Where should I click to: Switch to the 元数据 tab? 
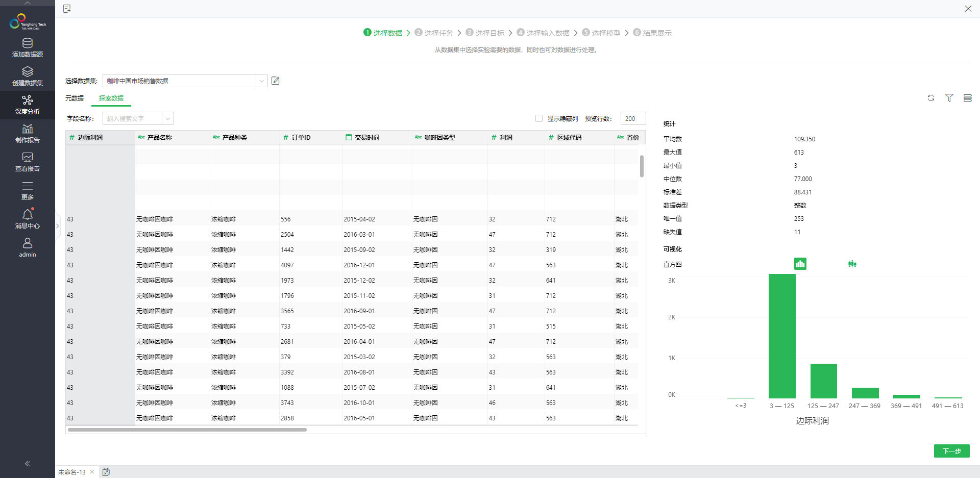[x=75, y=98]
